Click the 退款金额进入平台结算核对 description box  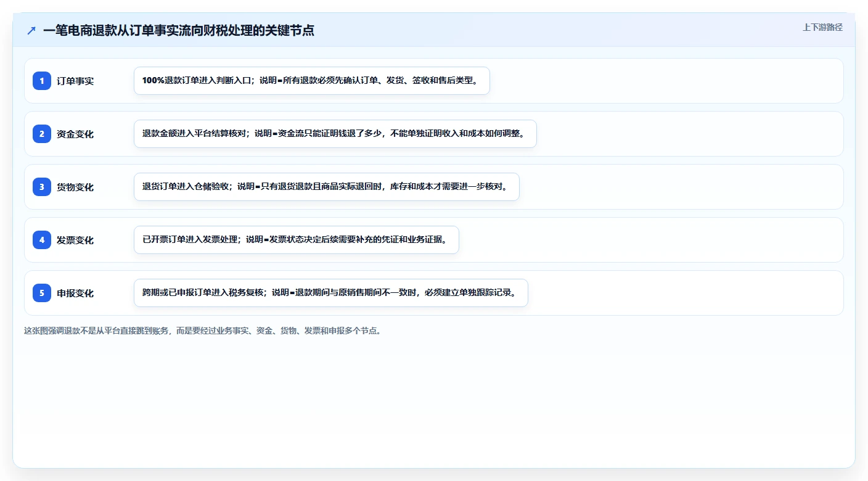click(x=335, y=134)
